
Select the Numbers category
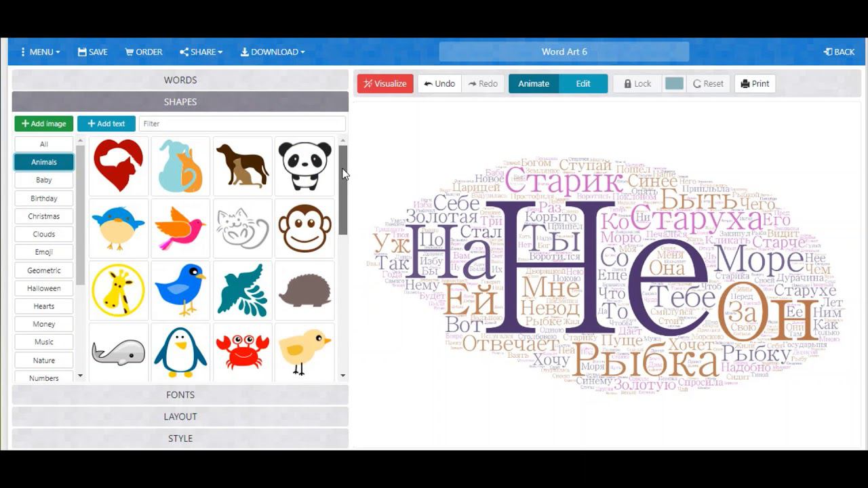[x=44, y=378]
